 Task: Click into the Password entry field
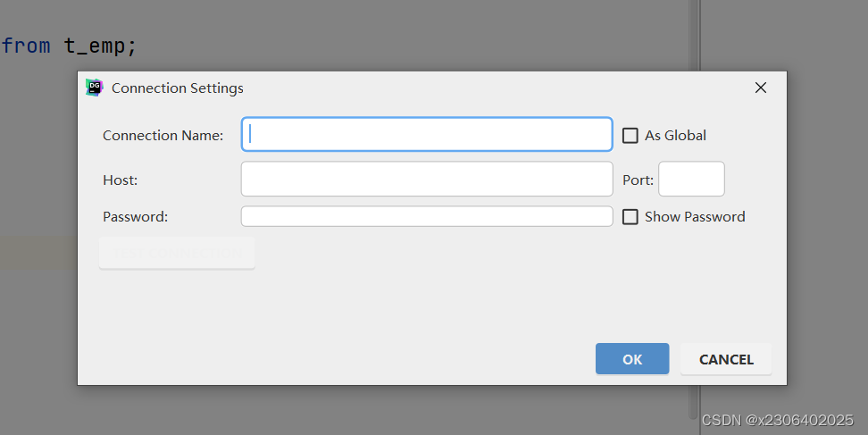pos(427,217)
